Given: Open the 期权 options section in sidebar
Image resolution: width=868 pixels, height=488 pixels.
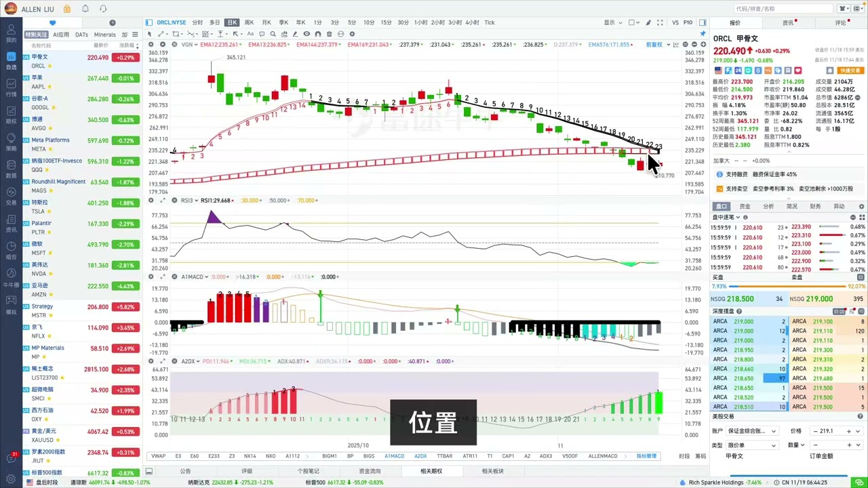Looking at the screenshot, I should tap(11, 115).
